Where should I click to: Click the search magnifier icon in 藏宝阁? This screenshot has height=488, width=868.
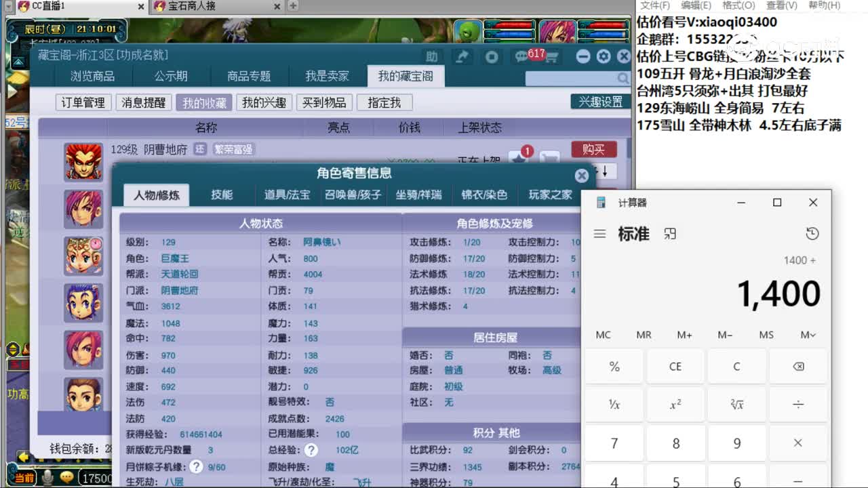[x=623, y=79]
